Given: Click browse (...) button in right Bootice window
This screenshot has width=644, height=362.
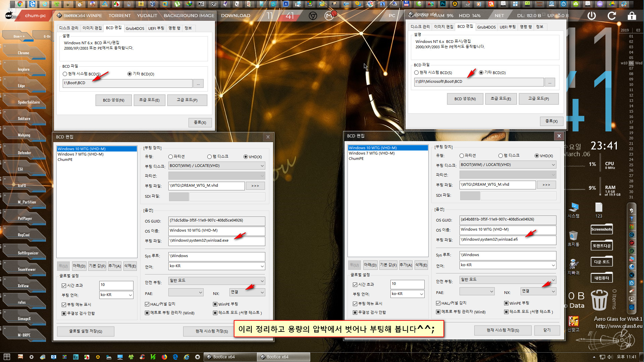Looking at the screenshot, I should [x=550, y=82].
